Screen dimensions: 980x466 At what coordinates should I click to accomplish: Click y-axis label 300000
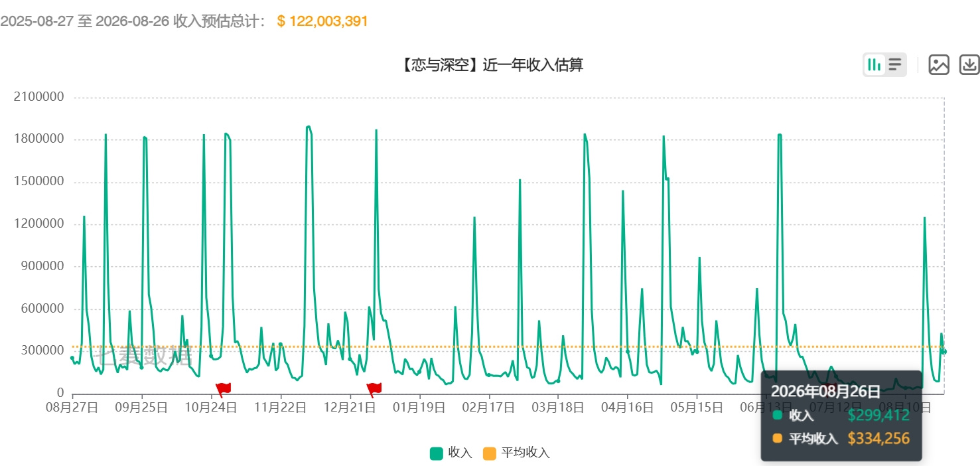pos(42,351)
